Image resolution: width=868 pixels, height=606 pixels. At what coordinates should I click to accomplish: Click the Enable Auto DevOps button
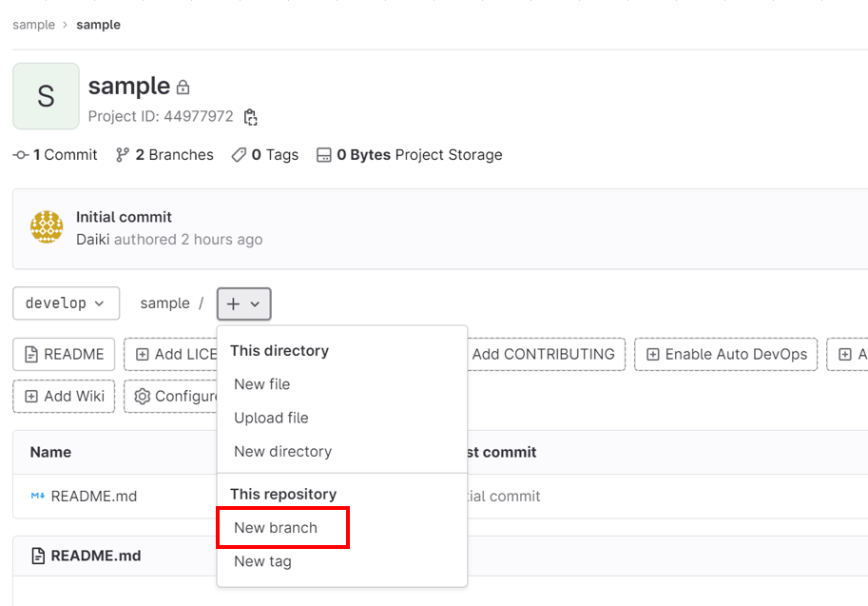coord(725,354)
